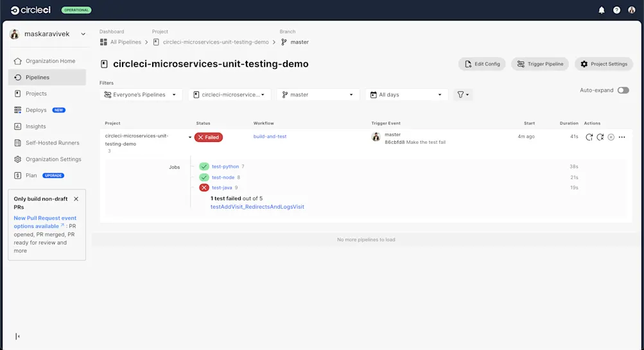Rerun workflow from failed icon

point(600,137)
